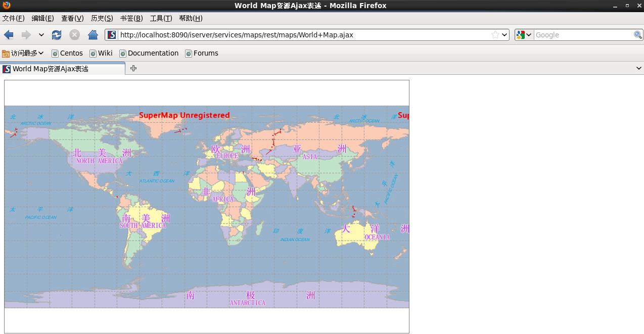Click the ANTARCTICA label on the map
This screenshot has height=334, width=644.
point(248,303)
